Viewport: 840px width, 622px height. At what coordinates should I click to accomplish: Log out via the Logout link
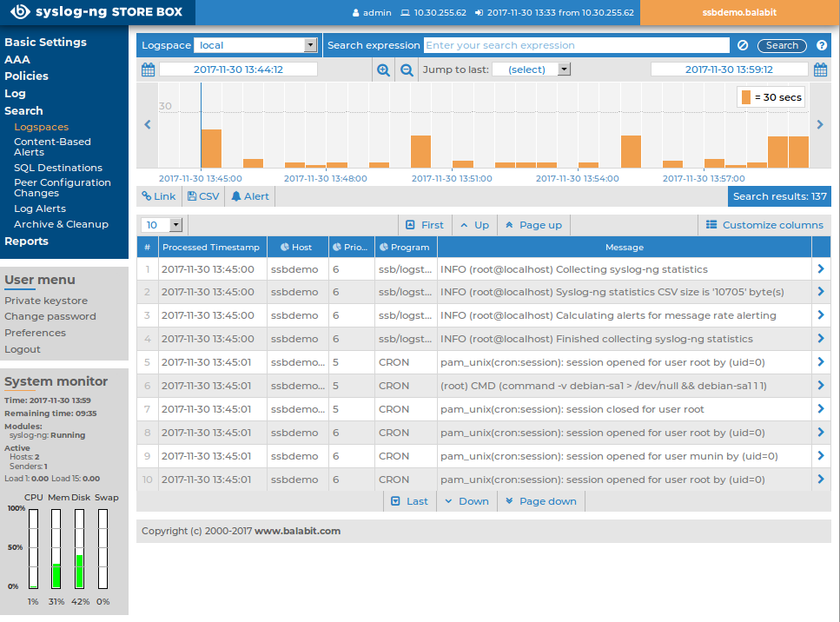[23, 349]
